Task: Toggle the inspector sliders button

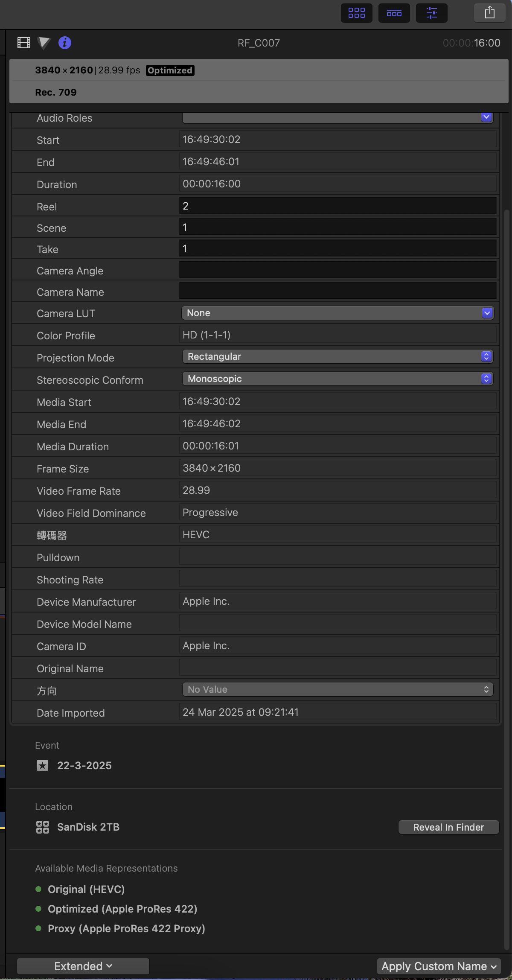Action: tap(431, 13)
